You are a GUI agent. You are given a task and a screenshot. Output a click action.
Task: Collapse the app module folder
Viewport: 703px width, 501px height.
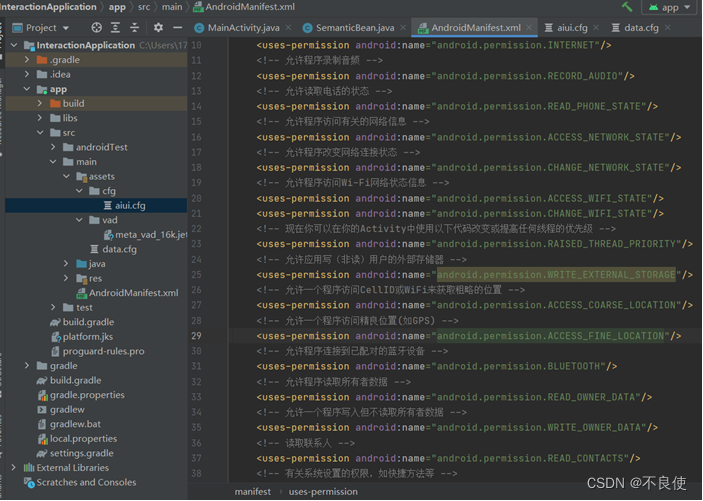coord(27,89)
